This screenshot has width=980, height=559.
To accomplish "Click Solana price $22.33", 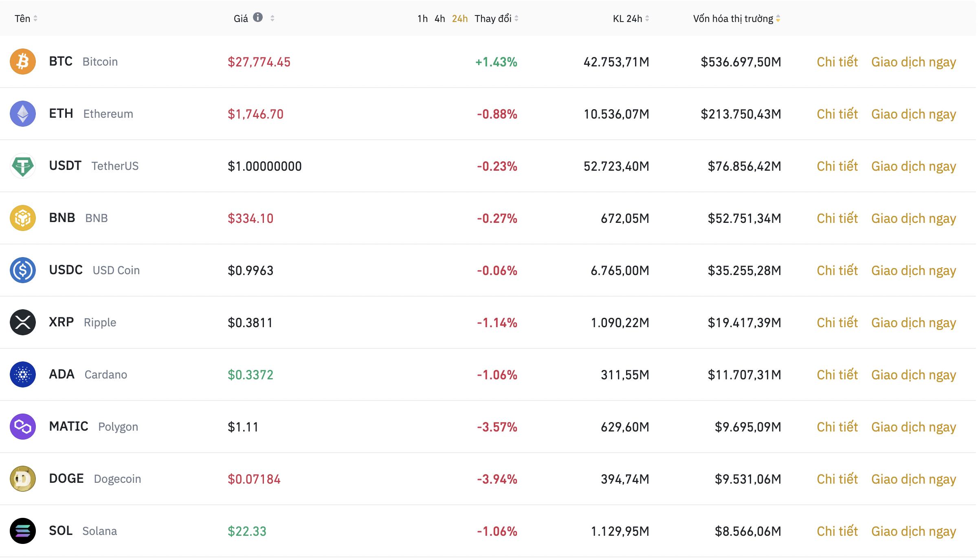I will 247,531.
